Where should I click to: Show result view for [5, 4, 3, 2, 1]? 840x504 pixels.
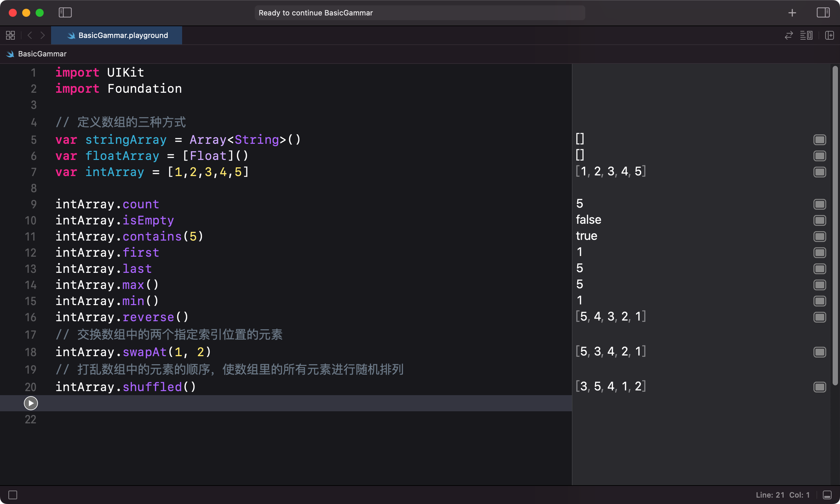coord(820,317)
